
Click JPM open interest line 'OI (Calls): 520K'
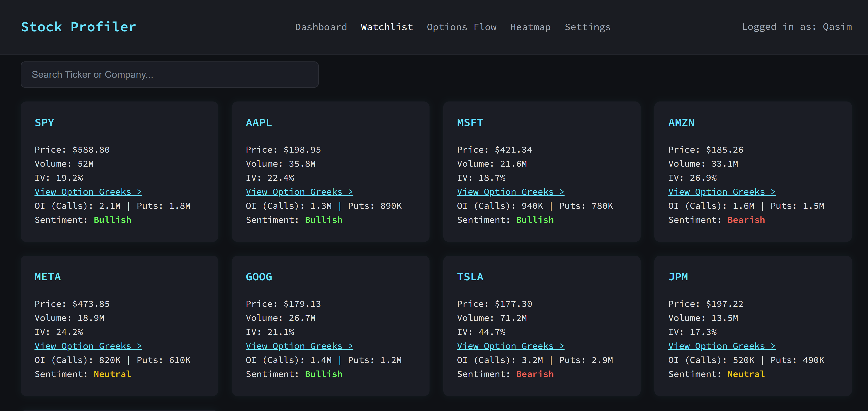pyautogui.click(x=746, y=360)
